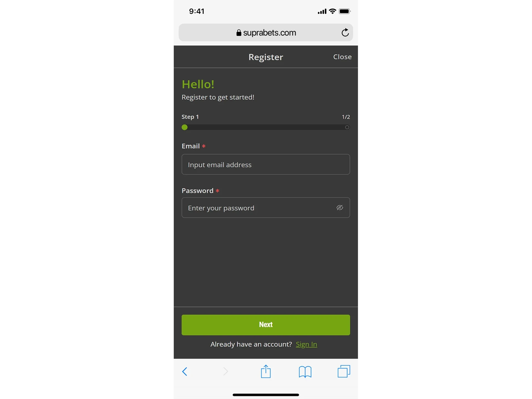Tap the step 1 progress indicator dot
Image resolution: width=532 pixels, height=399 pixels.
click(184, 127)
